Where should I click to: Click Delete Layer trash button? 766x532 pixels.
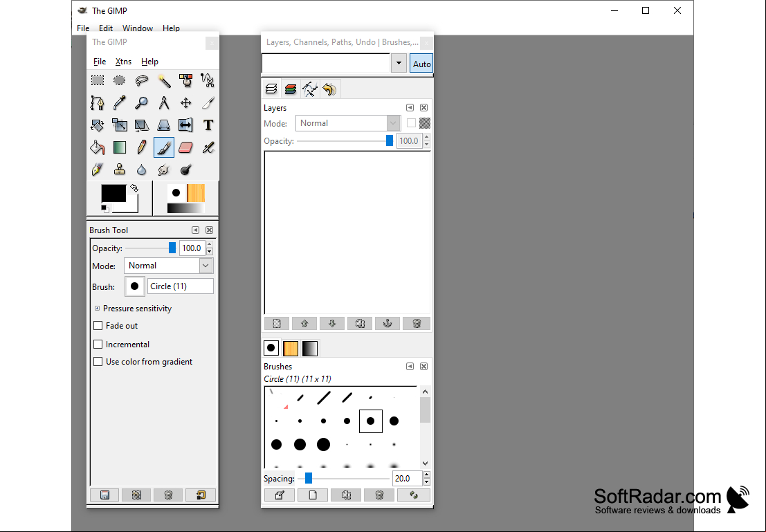pyautogui.click(x=417, y=323)
